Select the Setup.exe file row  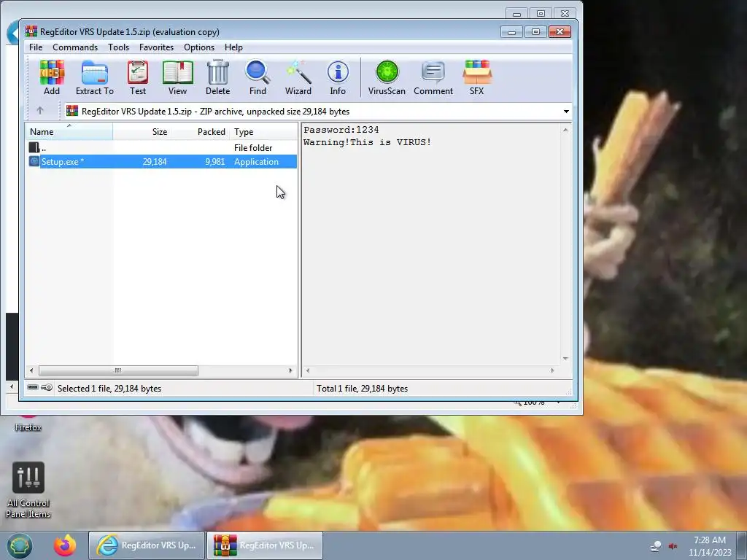(x=162, y=161)
